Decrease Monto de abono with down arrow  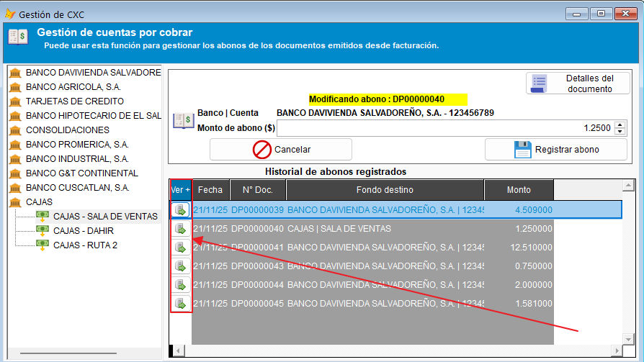[620, 131]
